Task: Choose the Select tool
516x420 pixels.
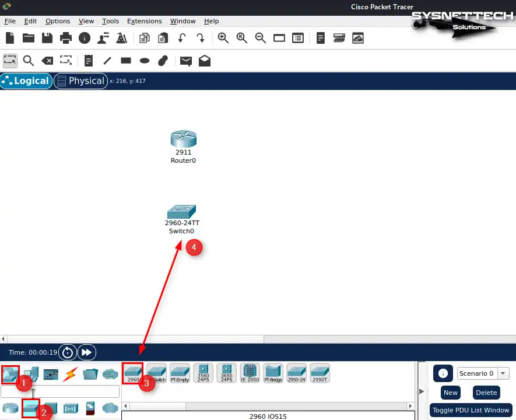Action: [x=10, y=61]
